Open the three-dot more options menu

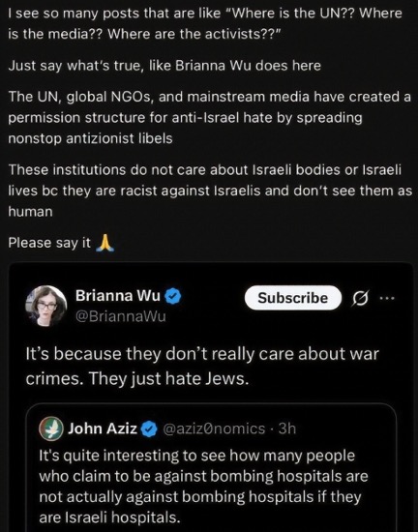tap(387, 298)
